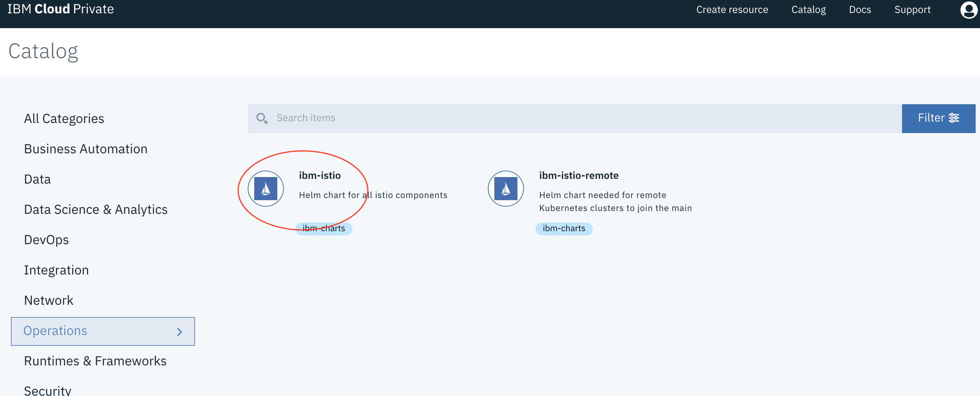Select All Categories in sidebar
980x396 pixels.
click(64, 119)
